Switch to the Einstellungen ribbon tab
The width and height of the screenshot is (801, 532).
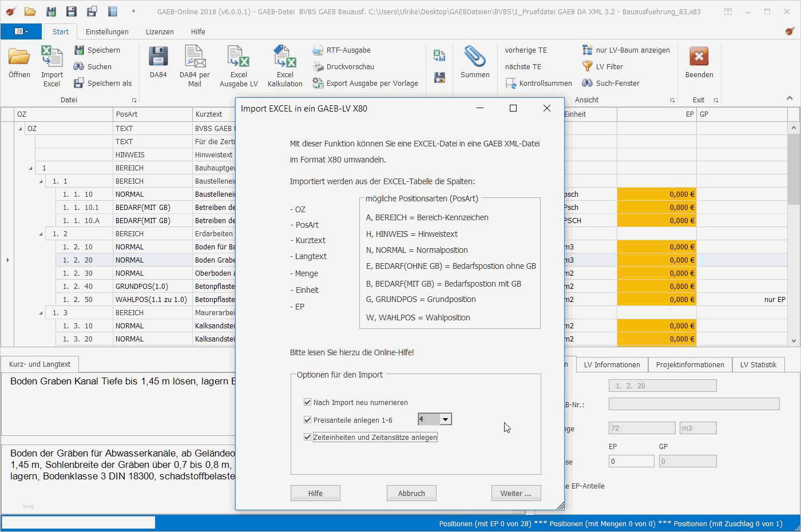(x=107, y=32)
